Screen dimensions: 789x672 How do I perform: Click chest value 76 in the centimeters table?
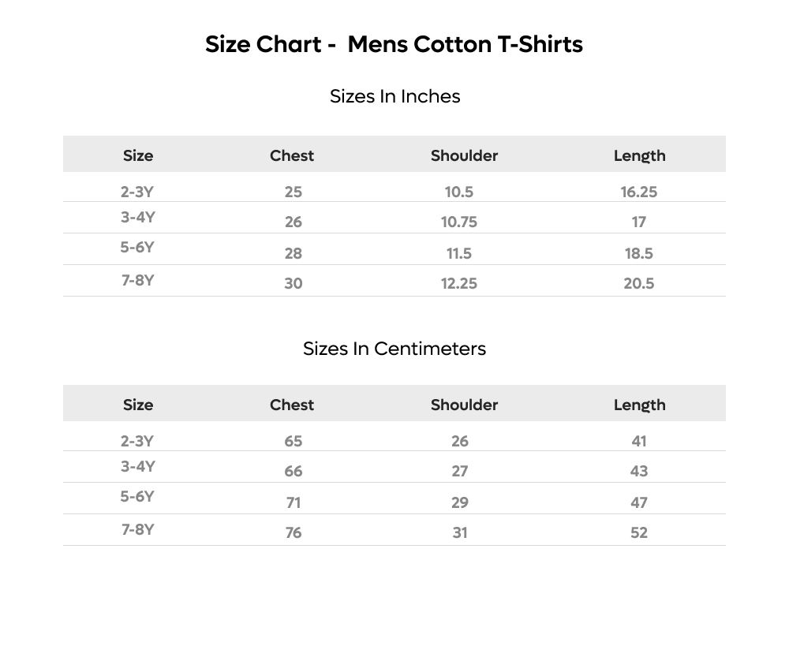(x=294, y=532)
